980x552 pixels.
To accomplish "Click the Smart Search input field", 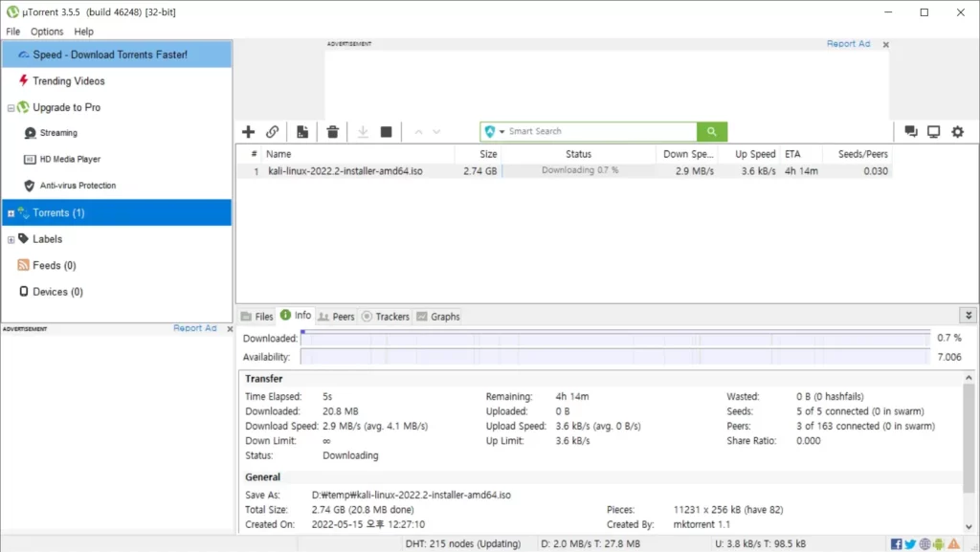I will (601, 132).
